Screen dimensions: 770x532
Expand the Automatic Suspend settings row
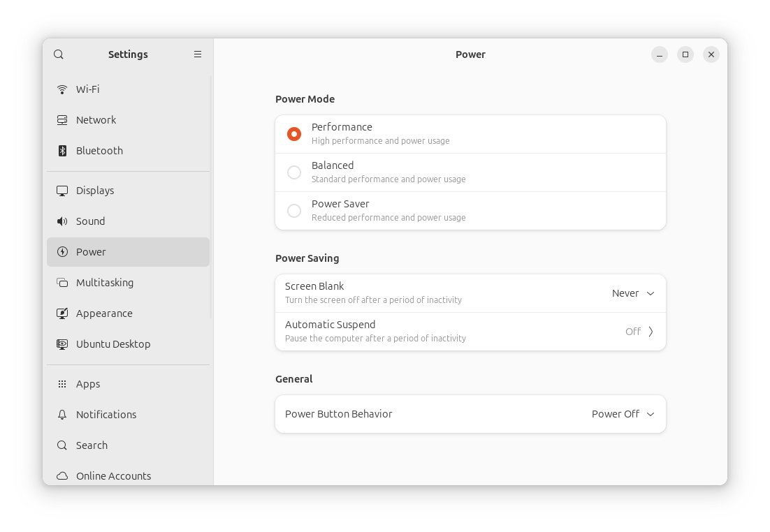470,332
